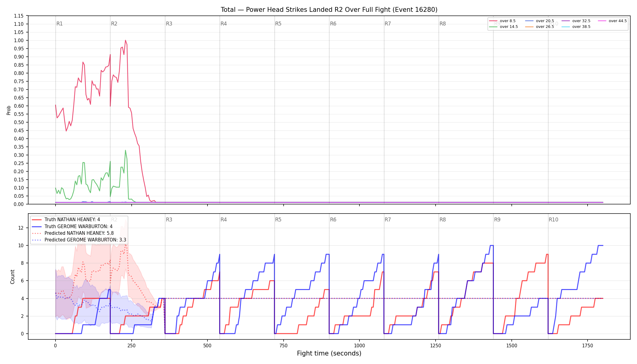Click the R2 round marker in top chart

(114, 24)
